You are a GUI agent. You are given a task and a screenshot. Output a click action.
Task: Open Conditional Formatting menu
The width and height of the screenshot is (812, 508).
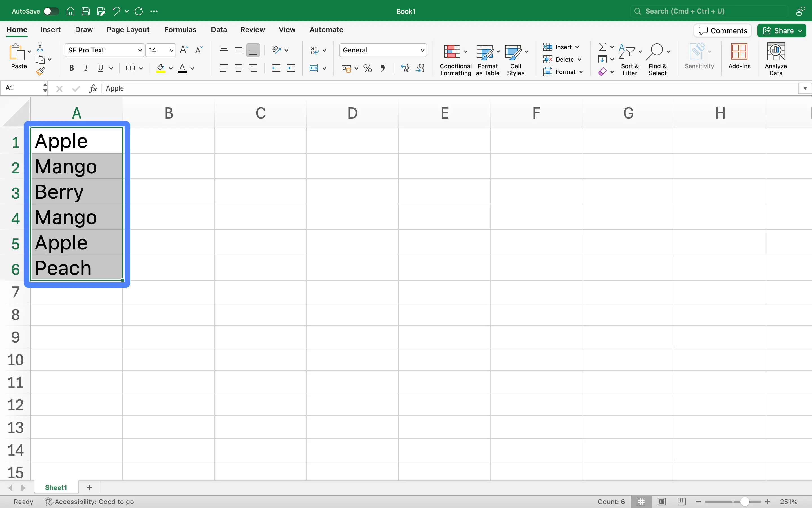[455, 60]
